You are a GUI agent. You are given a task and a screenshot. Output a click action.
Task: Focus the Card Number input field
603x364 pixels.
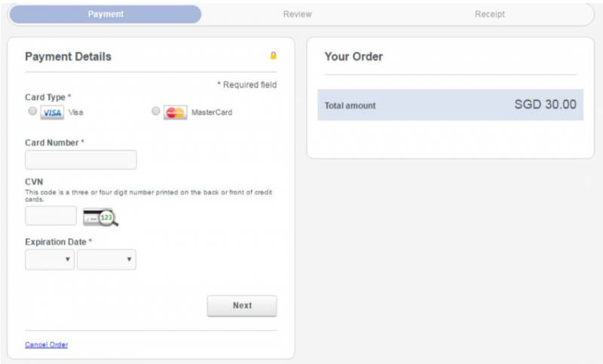81,160
